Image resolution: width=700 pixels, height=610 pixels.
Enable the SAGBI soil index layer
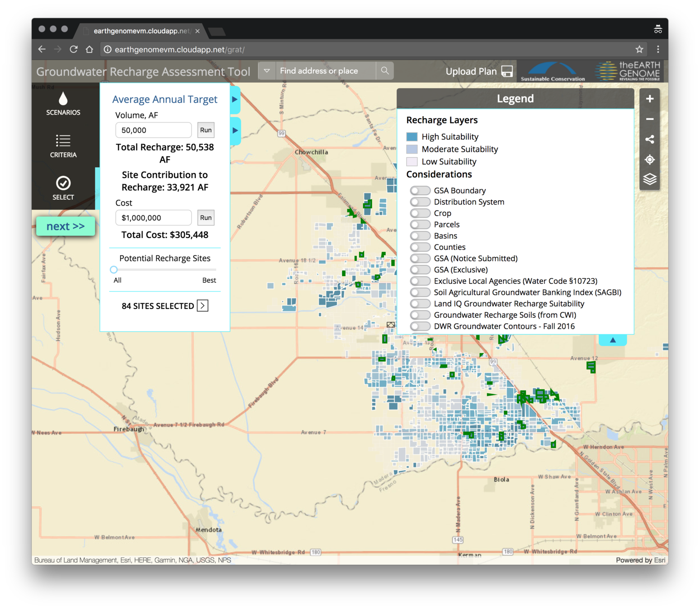coord(420,292)
